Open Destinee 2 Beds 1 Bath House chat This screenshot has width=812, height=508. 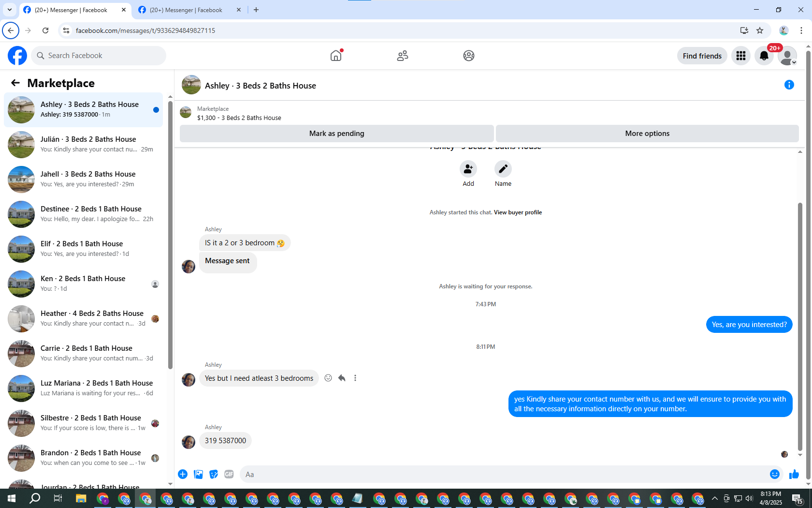[83, 214]
